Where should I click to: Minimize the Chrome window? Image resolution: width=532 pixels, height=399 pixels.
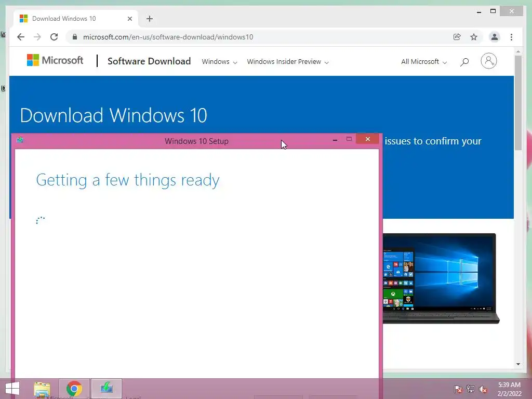point(478,11)
